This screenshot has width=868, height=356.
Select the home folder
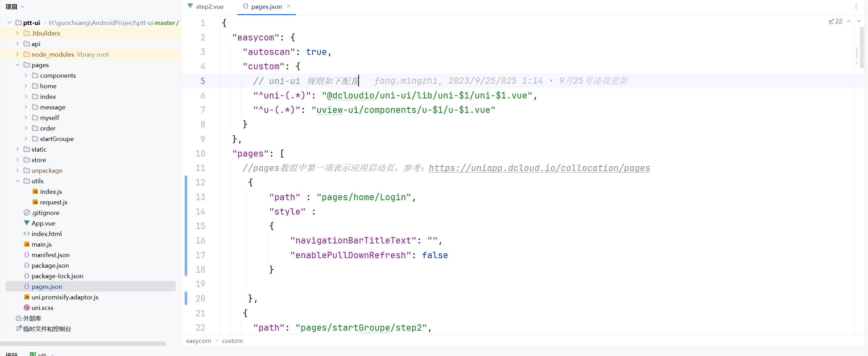[x=48, y=86]
